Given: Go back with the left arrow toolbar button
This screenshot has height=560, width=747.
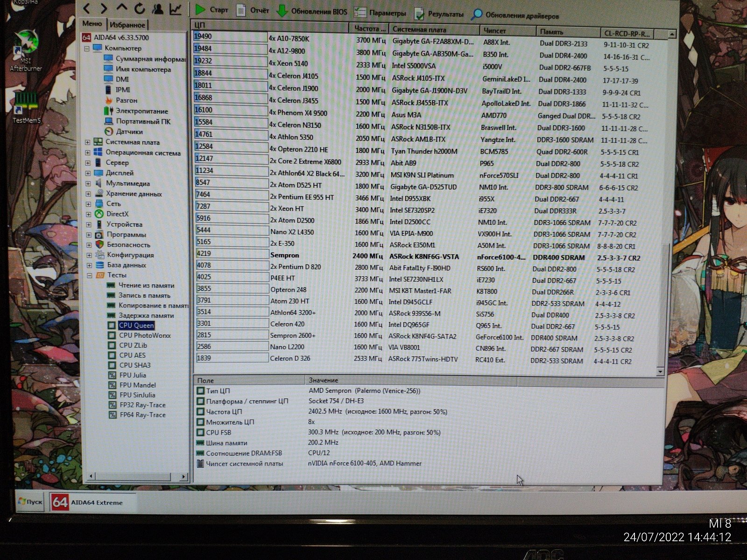Looking at the screenshot, I should click(86, 8).
